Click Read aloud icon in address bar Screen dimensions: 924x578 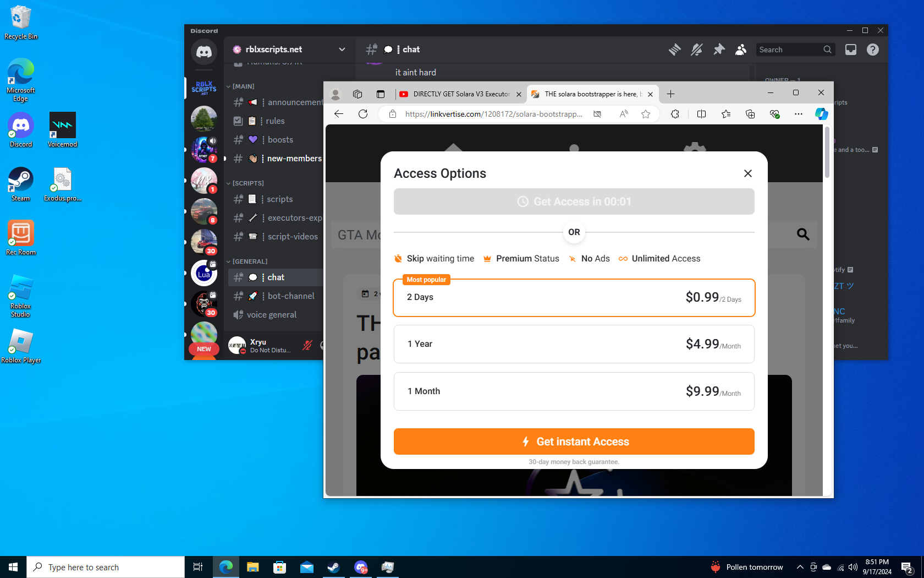point(624,114)
